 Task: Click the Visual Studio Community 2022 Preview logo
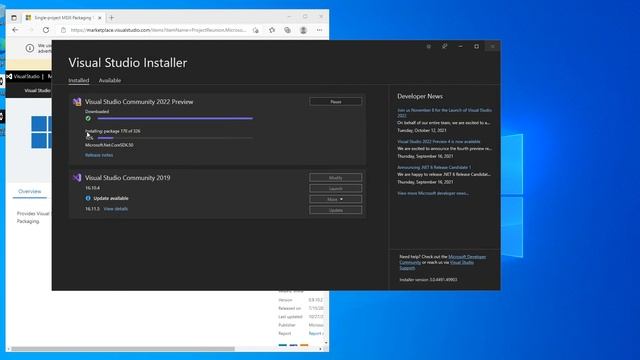click(77, 102)
